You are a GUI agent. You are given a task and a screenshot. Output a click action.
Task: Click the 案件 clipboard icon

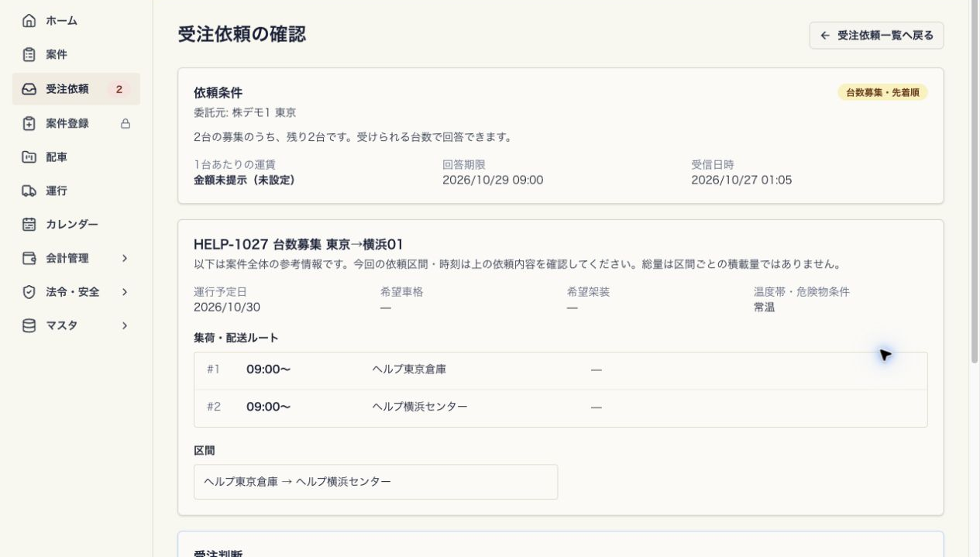29,55
